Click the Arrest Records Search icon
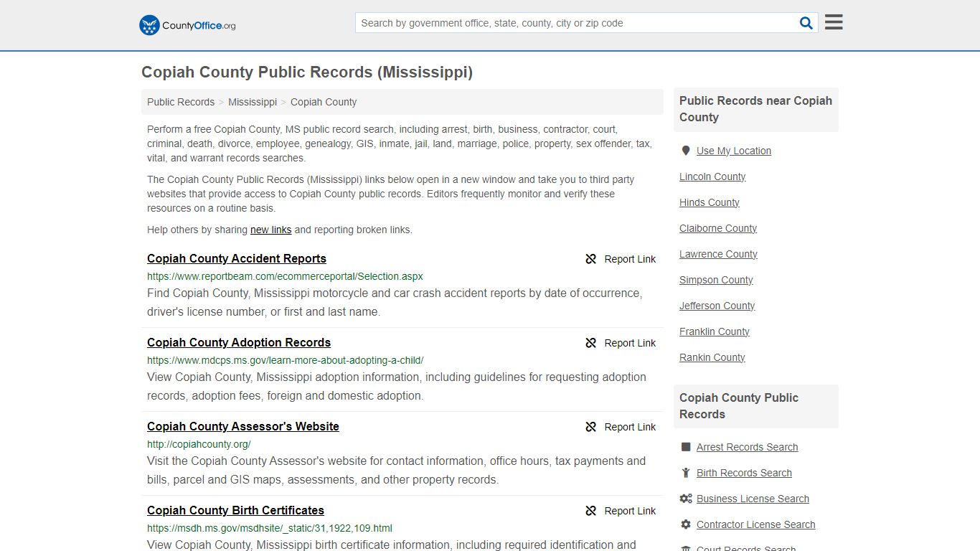 coord(686,447)
